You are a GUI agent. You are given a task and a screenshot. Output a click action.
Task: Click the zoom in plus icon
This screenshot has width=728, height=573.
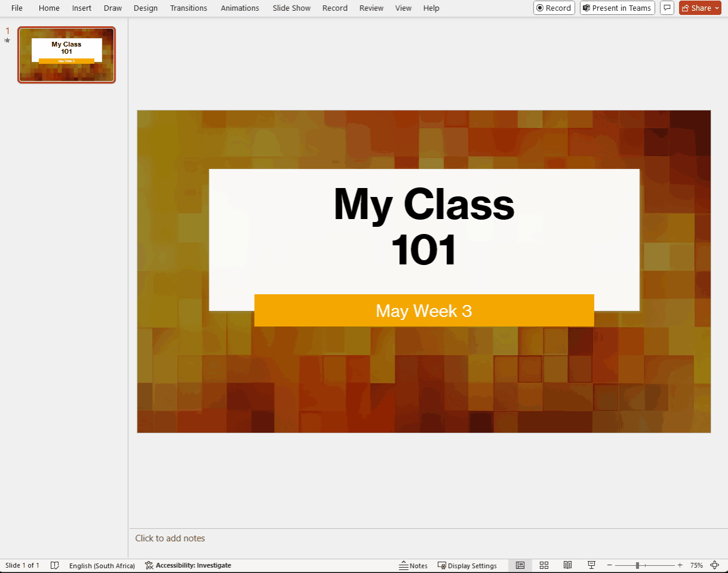coord(680,565)
